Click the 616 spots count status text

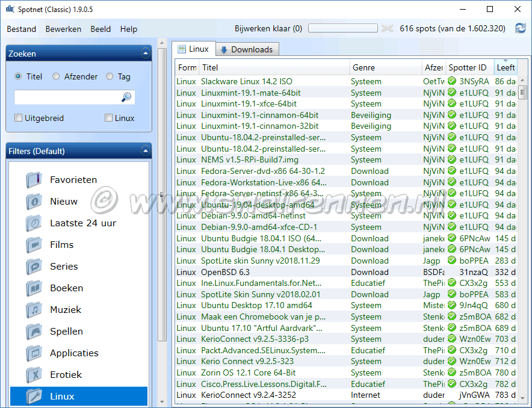(453, 28)
